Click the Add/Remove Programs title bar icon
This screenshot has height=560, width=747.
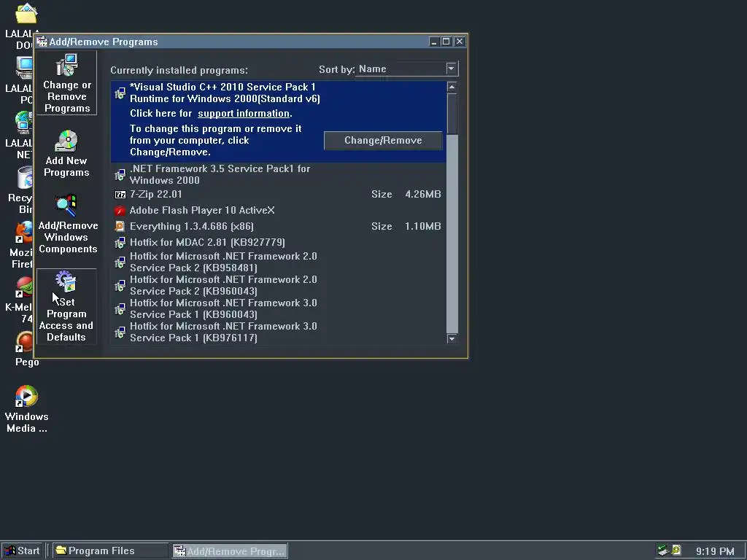click(x=42, y=42)
